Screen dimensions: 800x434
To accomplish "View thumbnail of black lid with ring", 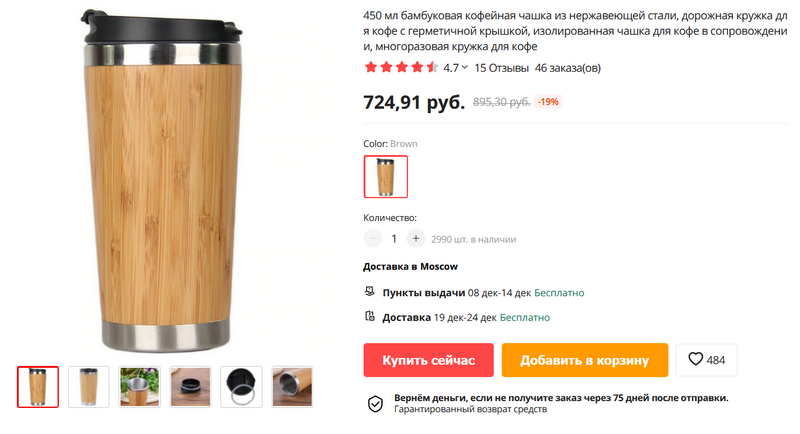I will (x=241, y=387).
